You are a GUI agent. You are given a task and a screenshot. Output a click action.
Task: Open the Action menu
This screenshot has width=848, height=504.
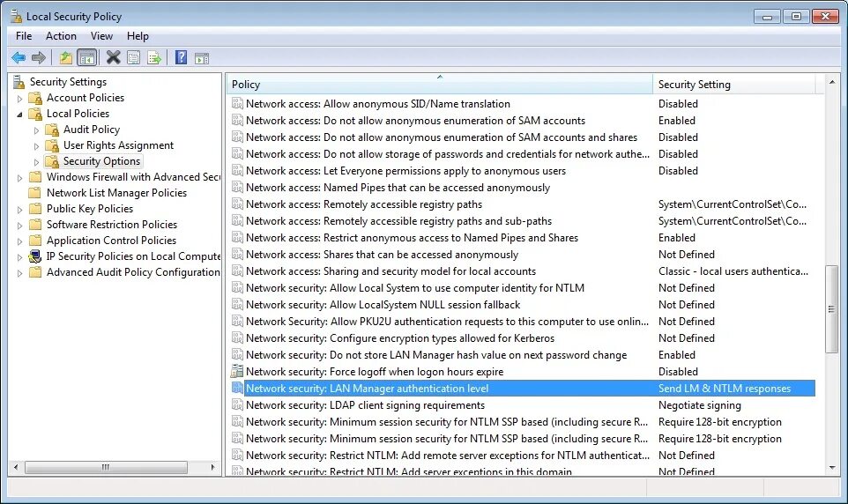[61, 36]
